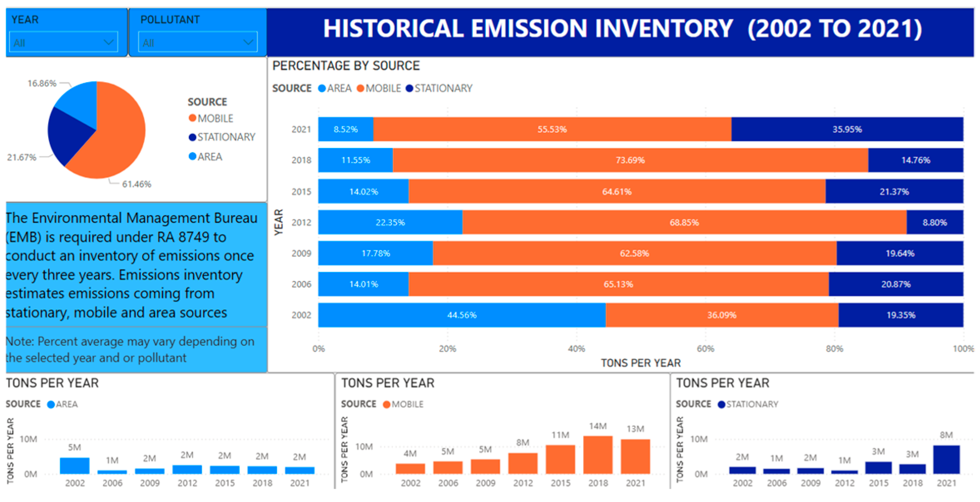Click the 2018 area segment showing 11.55%

pyautogui.click(x=356, y=160)
